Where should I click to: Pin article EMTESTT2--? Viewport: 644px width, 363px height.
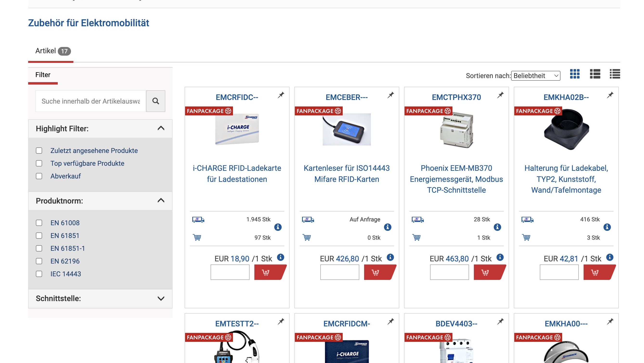tap(281, 322)
